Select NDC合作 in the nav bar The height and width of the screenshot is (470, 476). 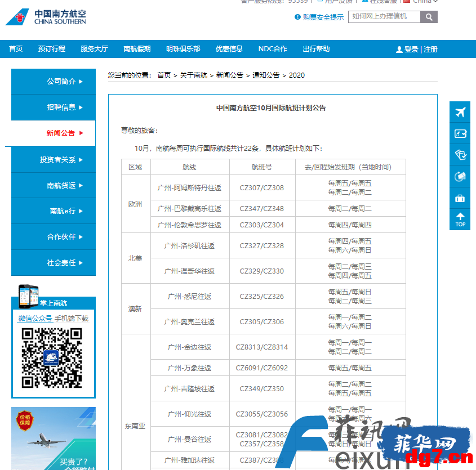(x=273, y=49)
